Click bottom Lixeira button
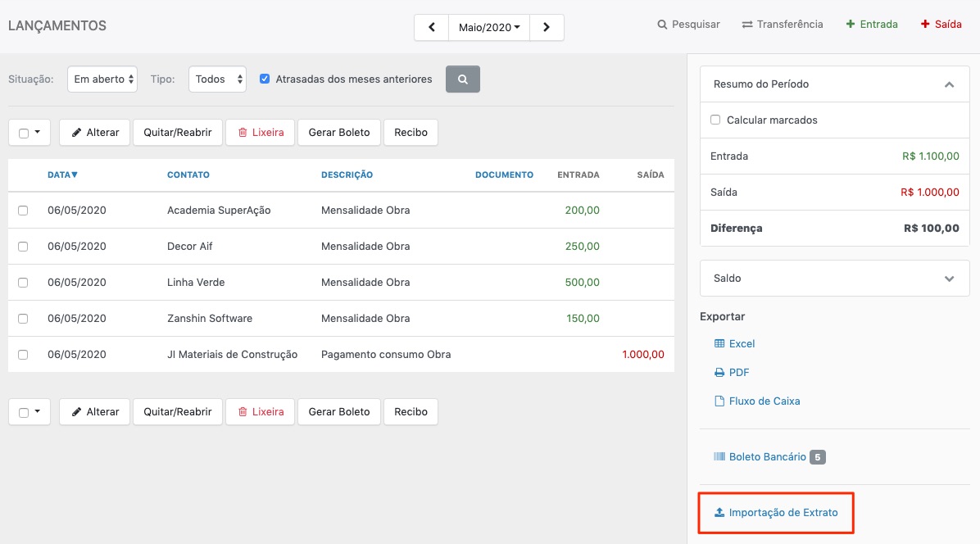The height and width of the screenshot is (544, 980). pyautogui.click(x=260, y=411)
